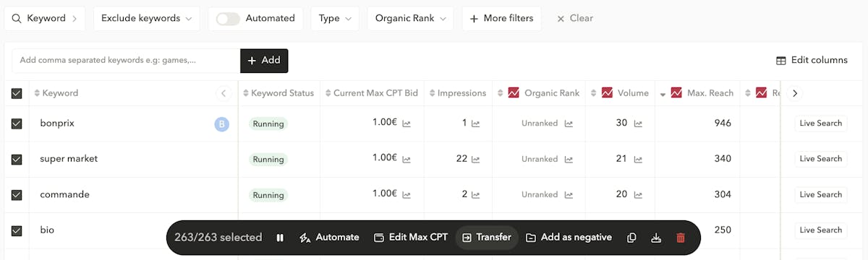Open the bid chart icon for bonprix
The height and width of the screenshot is (260, 868).
pyautogui.click(x=407, y=123)
